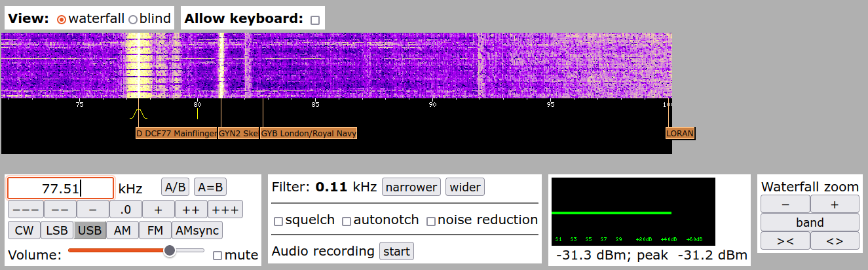The height and width of the screenshot is (270, 868).
Task: Enable the Allow keyboard checkbox
Action: click(315, 20)
